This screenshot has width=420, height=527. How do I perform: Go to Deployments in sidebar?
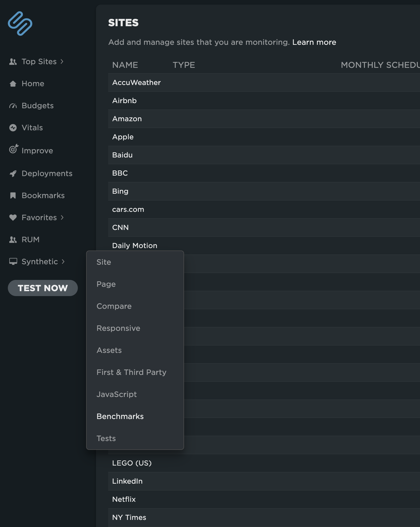(x=47, y=173)
